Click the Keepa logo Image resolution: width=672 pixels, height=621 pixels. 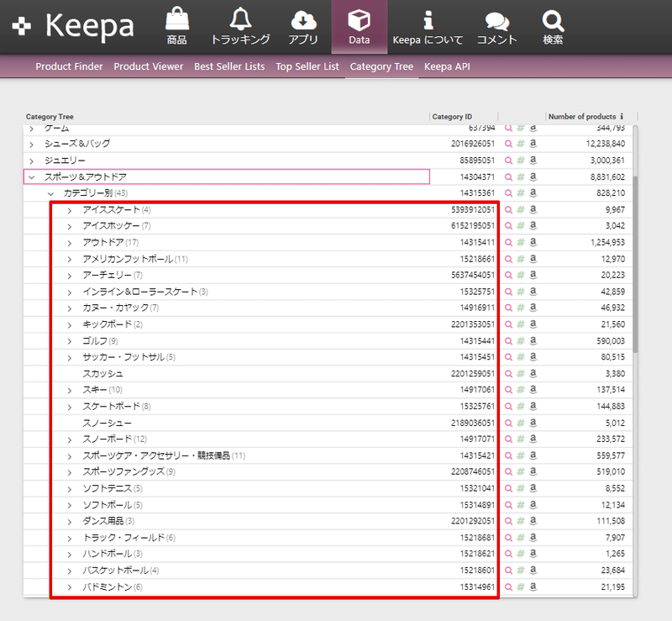pos(73,26)
